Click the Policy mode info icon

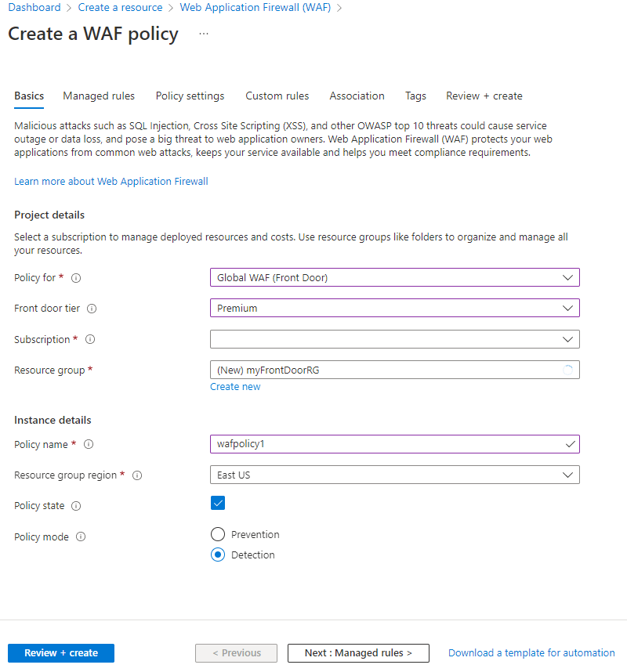pyautogui.click(x=81, y=537)
